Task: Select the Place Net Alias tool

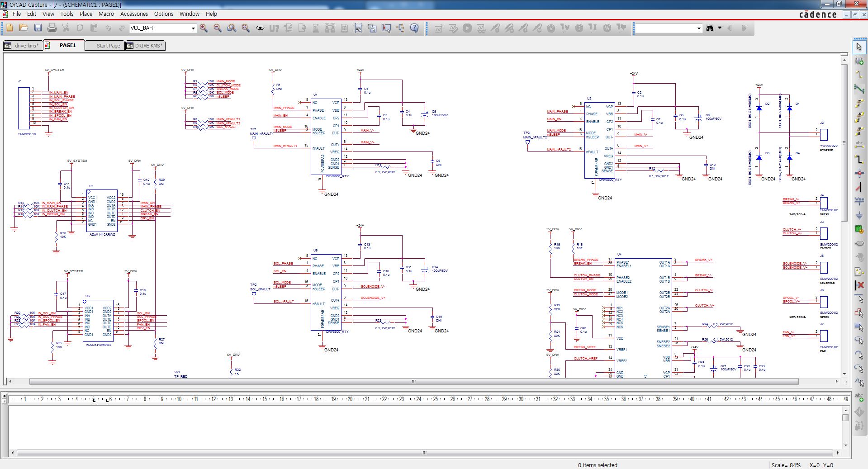Action: point(859,145)
